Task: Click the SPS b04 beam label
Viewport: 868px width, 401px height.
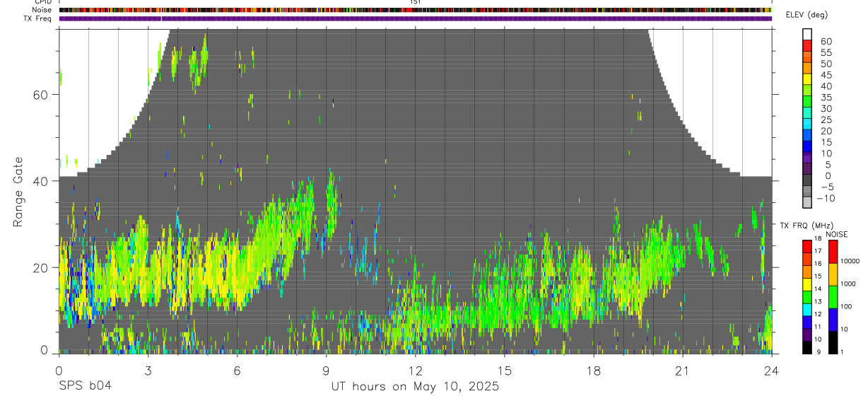Action: [85, 386]
